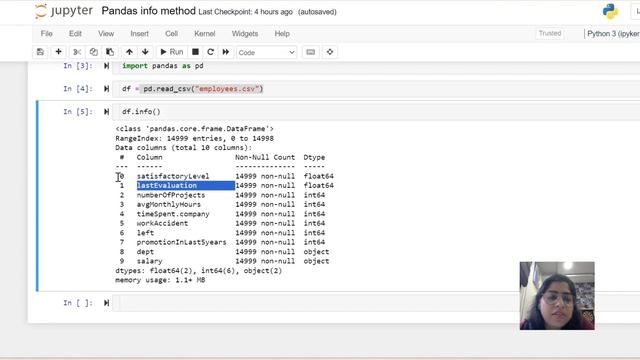Viewport: 640px width, 360px height.
Task: Open the cell type Code dropdown
Action: click(x=266, y=52)
